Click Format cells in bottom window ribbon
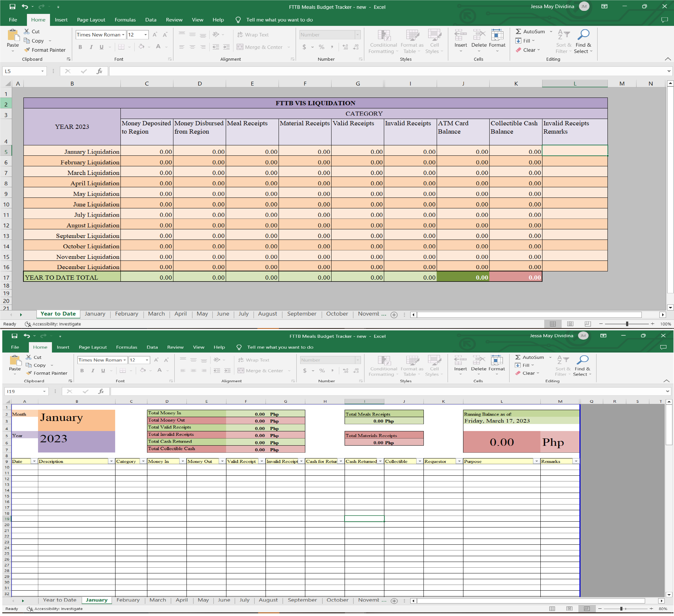Image resolution: width=674 pixels, height=616 pixels. click(x=497, y=365)
